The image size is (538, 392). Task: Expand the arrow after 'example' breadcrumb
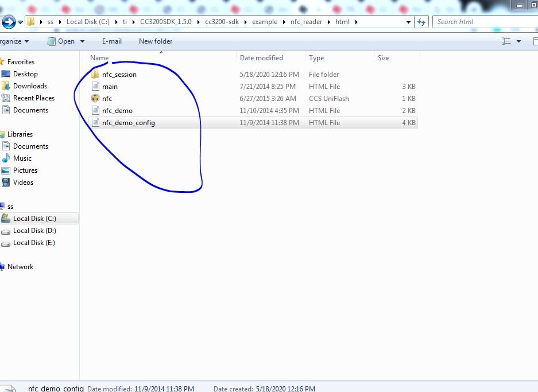click(x=284, y=22)
